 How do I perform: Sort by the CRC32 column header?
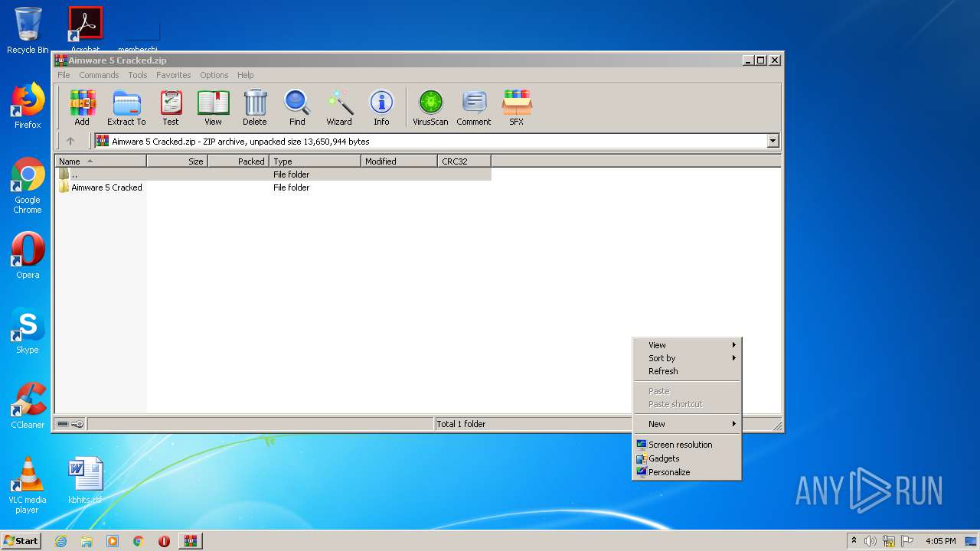[464, 161]
